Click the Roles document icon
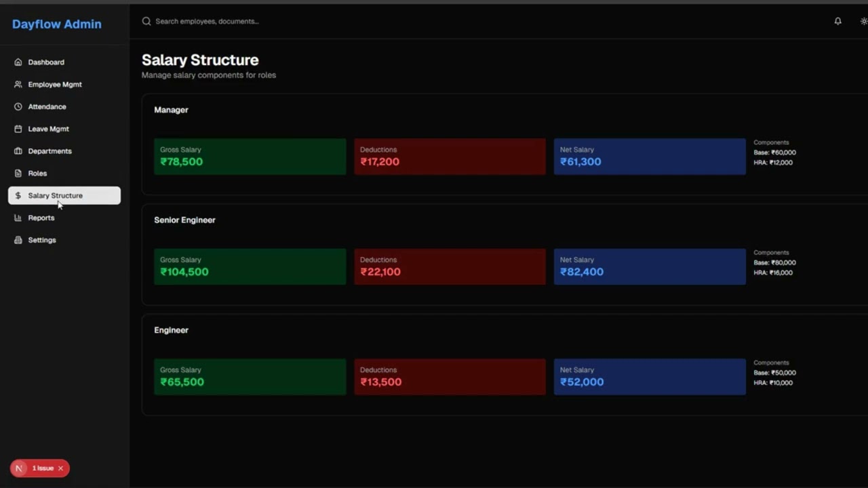 (18, 174)
